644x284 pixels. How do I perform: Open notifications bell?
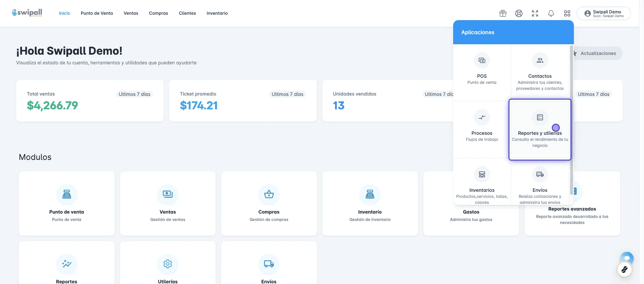(x=551, y=13)
